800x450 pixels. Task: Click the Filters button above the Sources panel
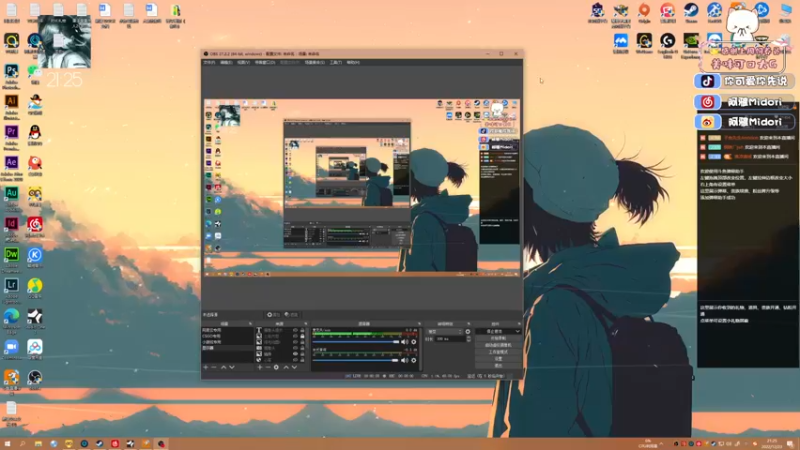pyautogui.click(x=292, y=314)
